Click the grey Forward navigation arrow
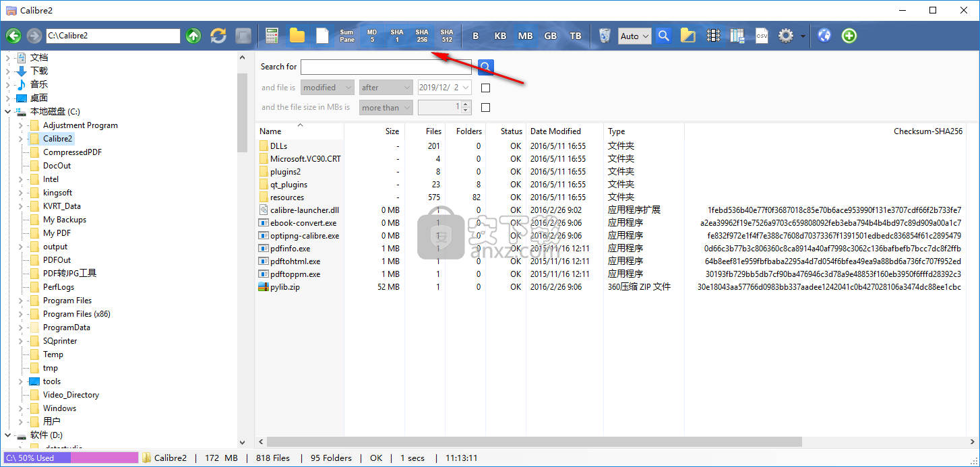This screenshot has height=467, width=980. tap(34, 36)
